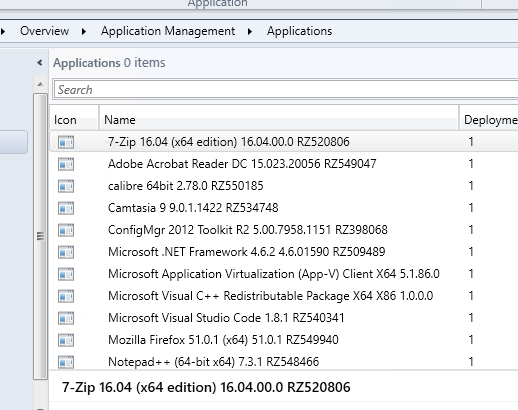Open the breadcrumb arrow before Overview
The height and width of the screenshot is (410, 518).
pyautogui.click(x=3, y=31)
